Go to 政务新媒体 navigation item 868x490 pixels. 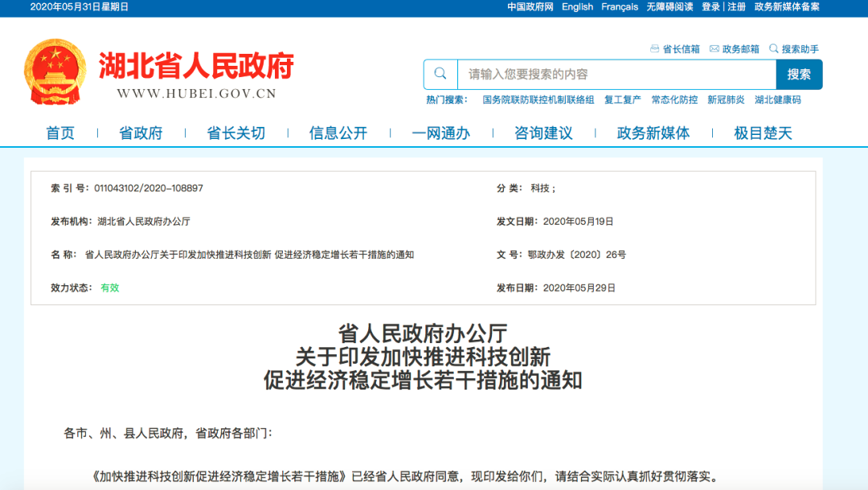tap(653, 133)
